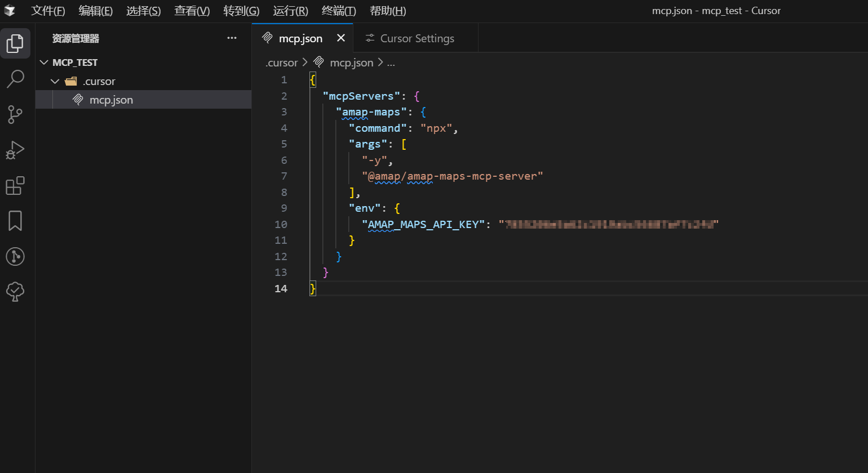Click the "AMAP_MAPS_API_KEY" key text
The image size is (868, 473).
(423, 224)
